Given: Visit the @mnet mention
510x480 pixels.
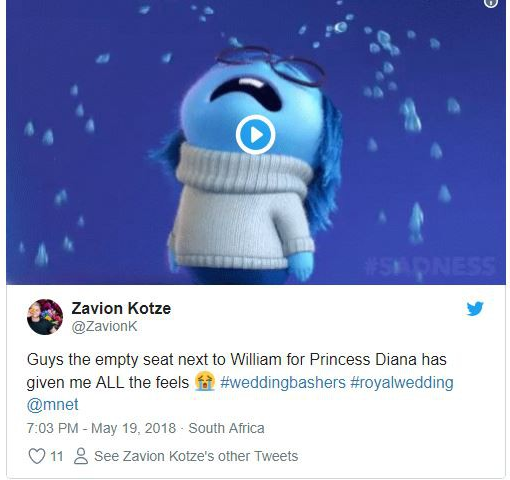Looking at the screenshot, I should point(53,405).
